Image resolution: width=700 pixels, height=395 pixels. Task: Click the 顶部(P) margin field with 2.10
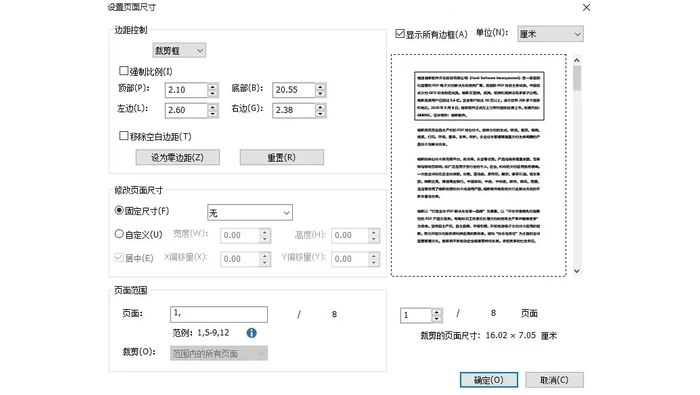point(186,90)
